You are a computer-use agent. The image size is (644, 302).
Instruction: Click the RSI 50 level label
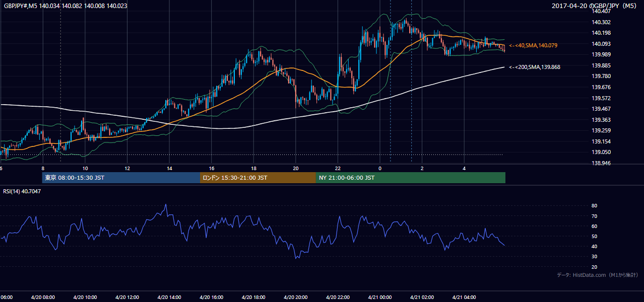594,236
